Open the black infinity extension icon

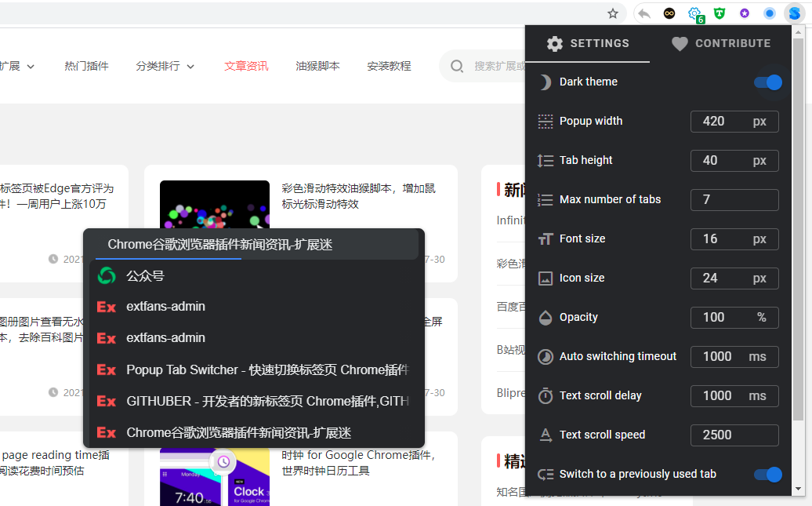click(669, 13)
